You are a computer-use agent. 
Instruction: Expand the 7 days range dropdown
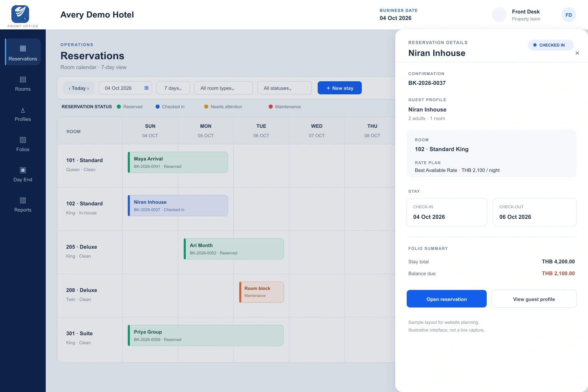pos(173,88)
